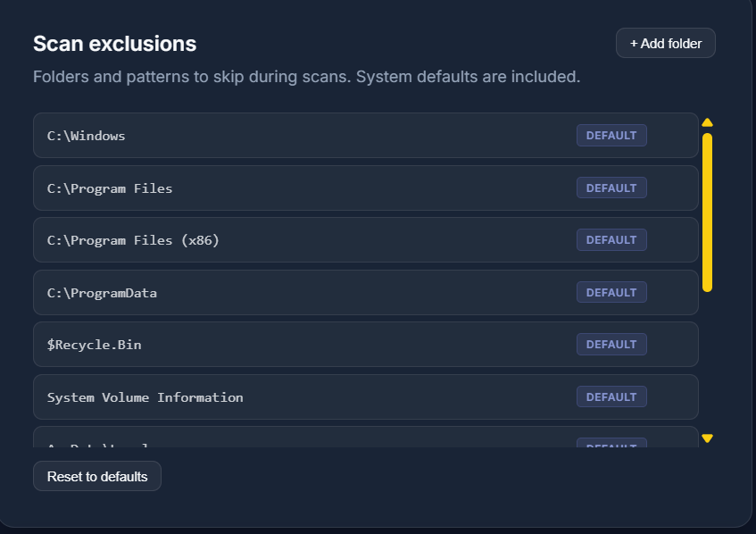Select the C:\ProgramData list entry
Viewport: 756px width, 534px height.
(268, 292)
